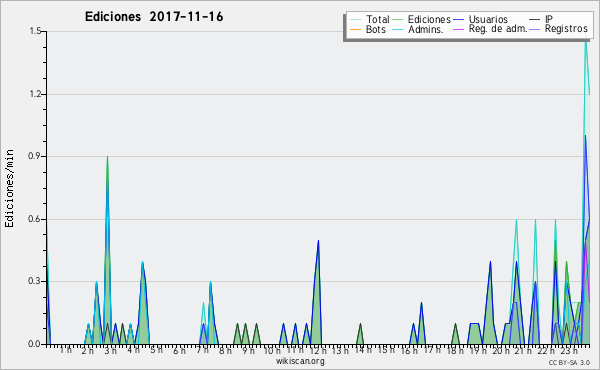Click the "10 h" x-axis label
Viewport: 600px width, 370px height.
pos(272,351)
